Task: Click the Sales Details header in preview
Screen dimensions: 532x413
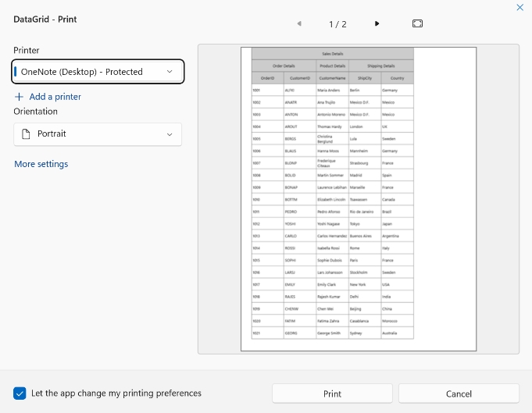Action: click(333, 54)
